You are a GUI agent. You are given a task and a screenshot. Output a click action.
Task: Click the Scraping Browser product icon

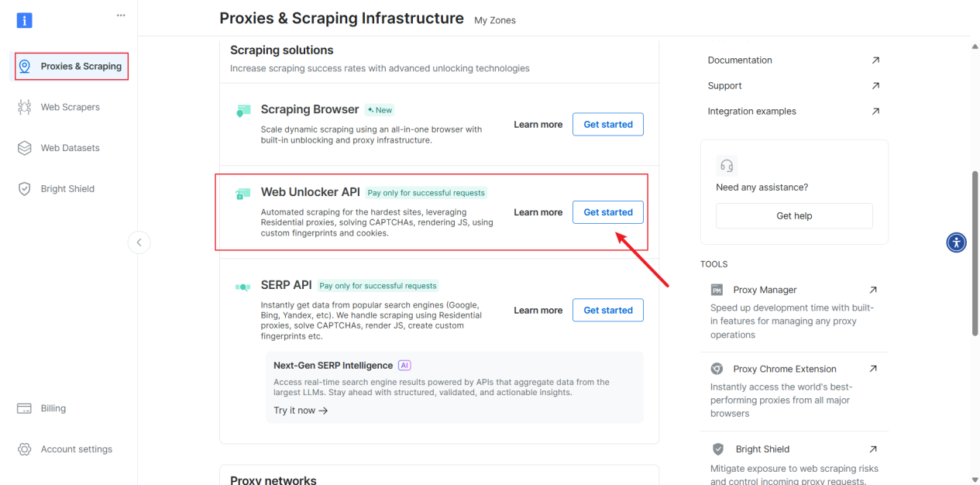(243, 112)
